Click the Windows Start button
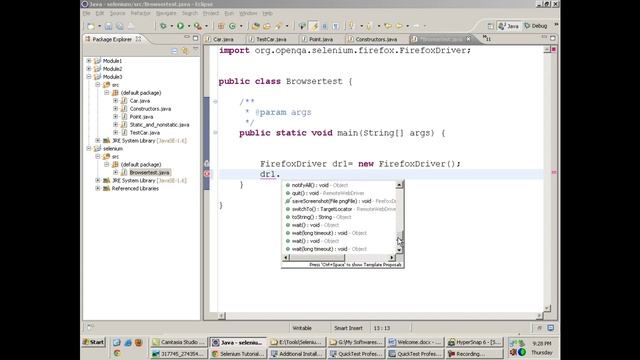 [x=94, y=342]
